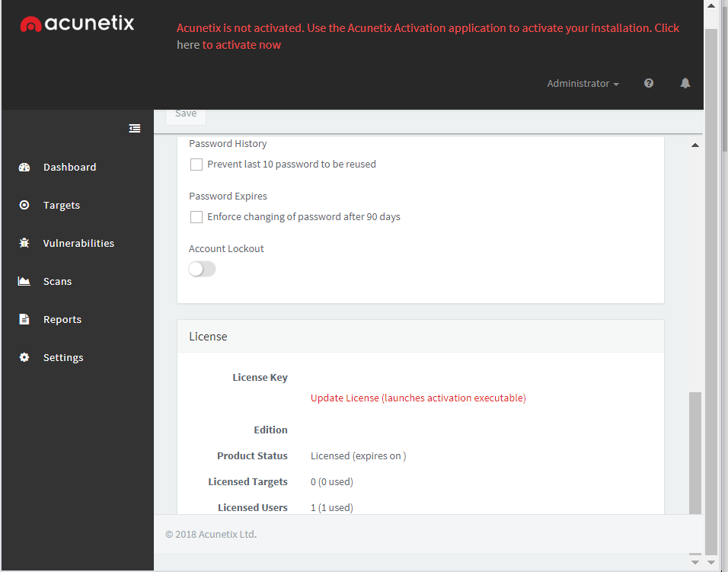Click the Acunetix logo
The width and height of the screenshot is (728, 572).
[x=77, y=24]
